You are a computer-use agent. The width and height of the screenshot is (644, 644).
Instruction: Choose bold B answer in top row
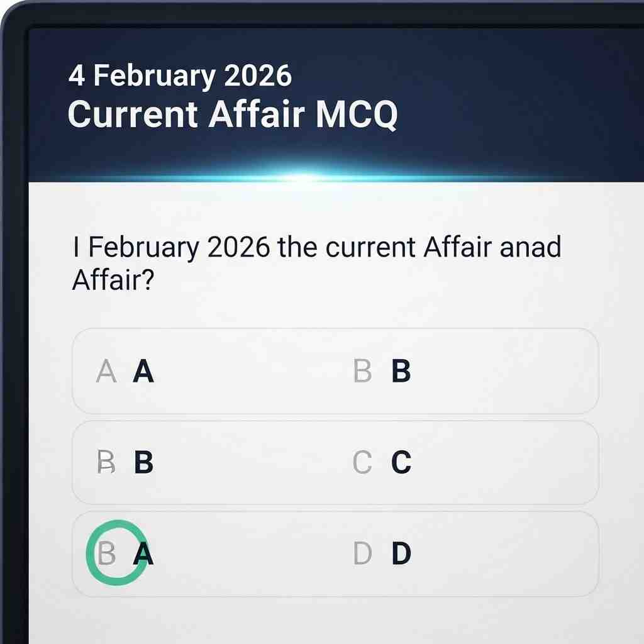click(x=401, y=372)
